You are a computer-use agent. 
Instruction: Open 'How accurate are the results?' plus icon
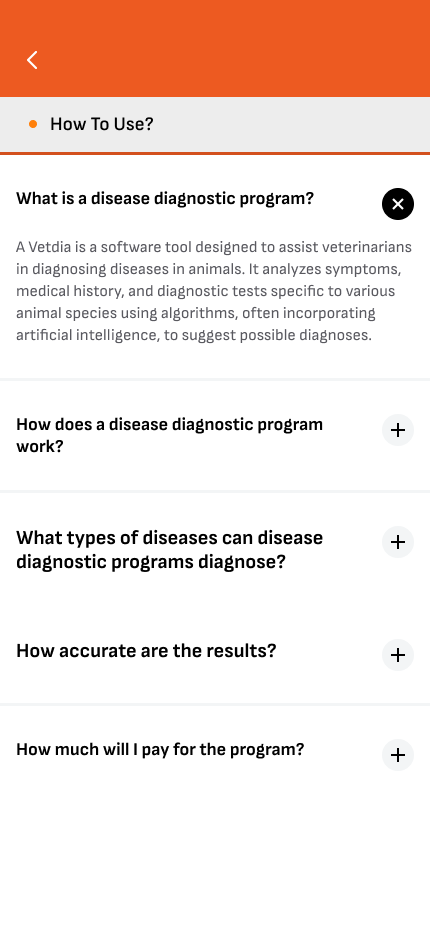(398, 655)
